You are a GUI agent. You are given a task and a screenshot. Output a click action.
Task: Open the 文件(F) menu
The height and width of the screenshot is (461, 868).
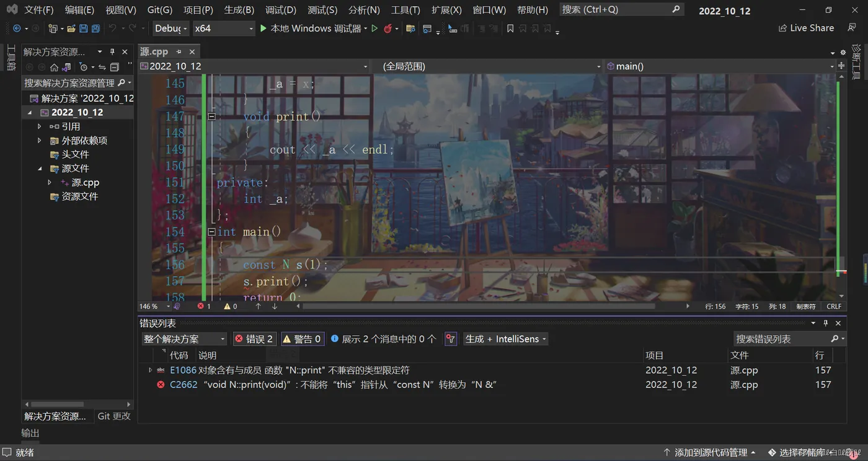tap(39, 10)
